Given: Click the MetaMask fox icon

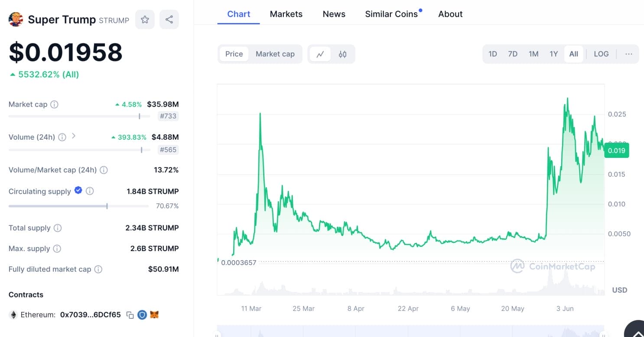Looking at the screenshot, I should click(x=154, y=315).
